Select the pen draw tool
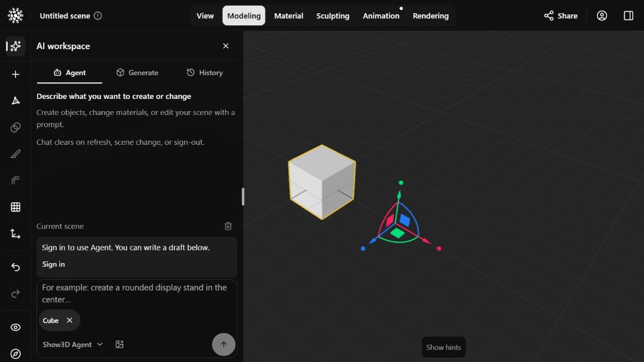Screen dimensions: 644x362 (x=15, y=154)
